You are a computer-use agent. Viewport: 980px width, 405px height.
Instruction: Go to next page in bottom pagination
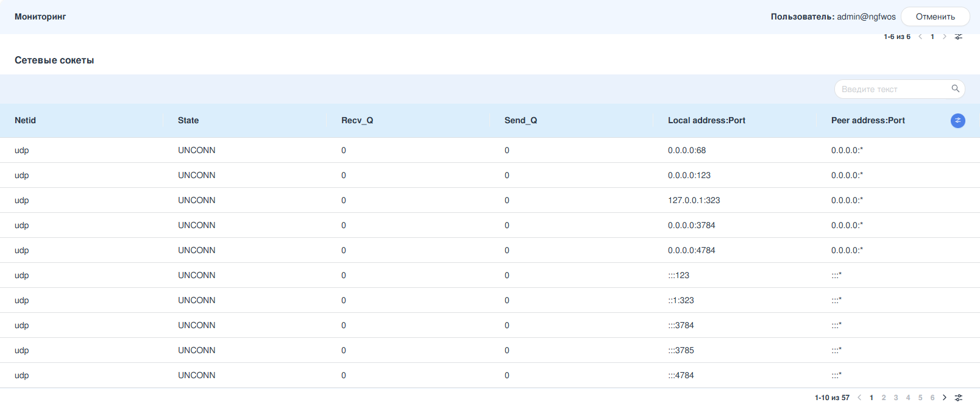click(945, 398)
